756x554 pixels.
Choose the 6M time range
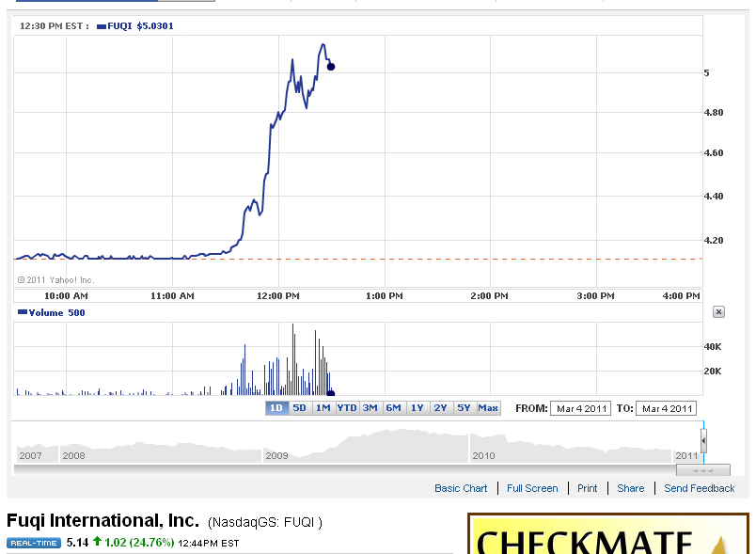point(393,408)
